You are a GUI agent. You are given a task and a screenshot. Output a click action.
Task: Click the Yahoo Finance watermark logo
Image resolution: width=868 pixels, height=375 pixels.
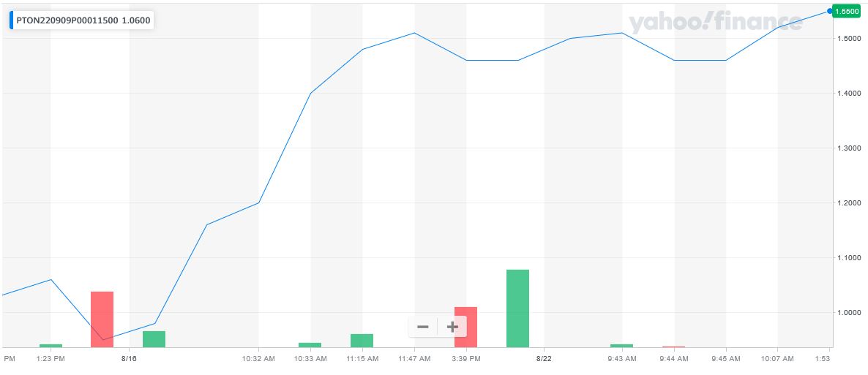point(713,23)
